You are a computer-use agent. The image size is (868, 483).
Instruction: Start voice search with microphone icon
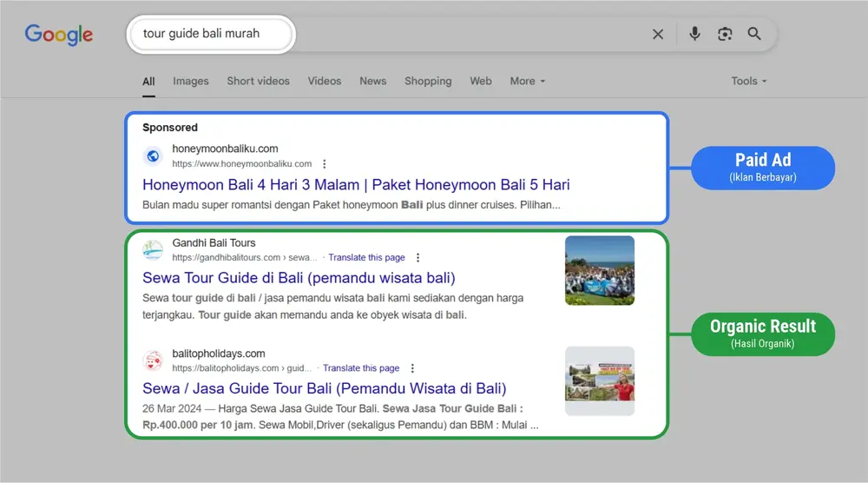click(694, 34)
